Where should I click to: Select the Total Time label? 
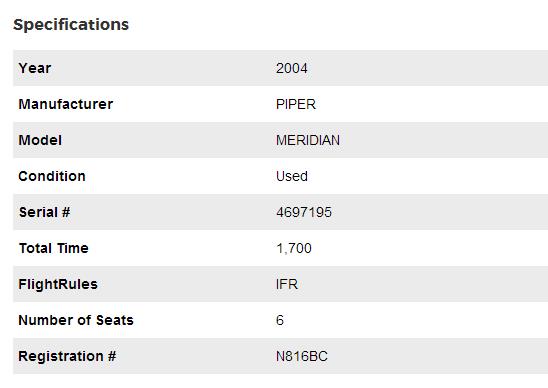point(53,248)
